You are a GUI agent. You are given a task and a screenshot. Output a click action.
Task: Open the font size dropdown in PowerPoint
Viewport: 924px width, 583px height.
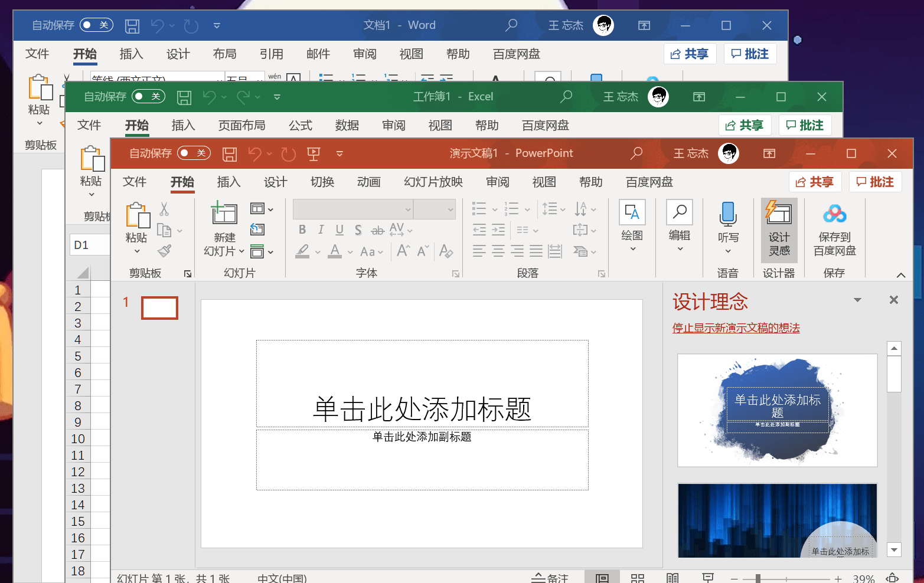tap(450, 209)
